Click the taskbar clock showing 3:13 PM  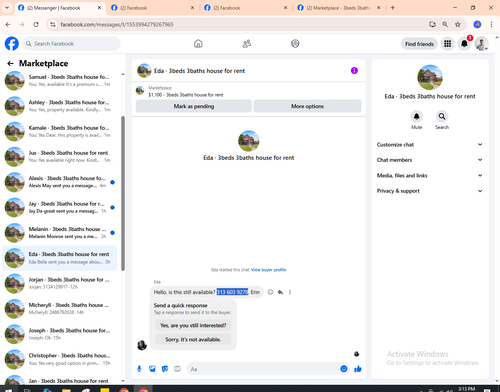point(466,389)
